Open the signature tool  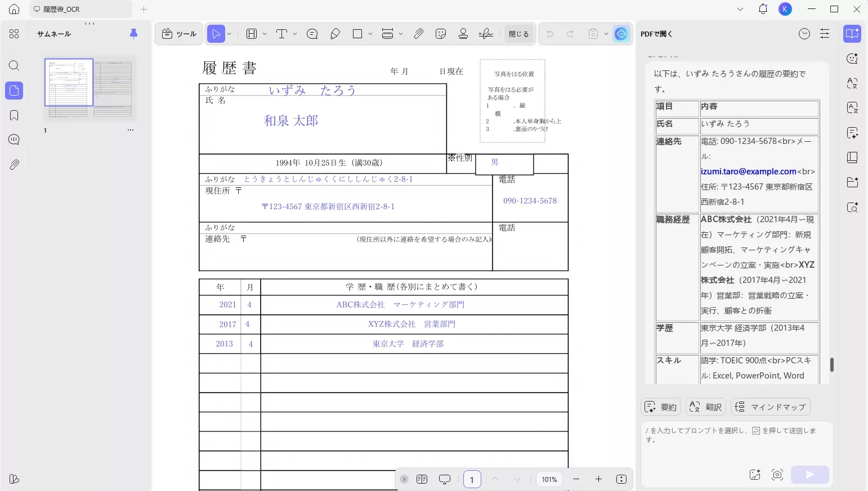tap(486, 34)
